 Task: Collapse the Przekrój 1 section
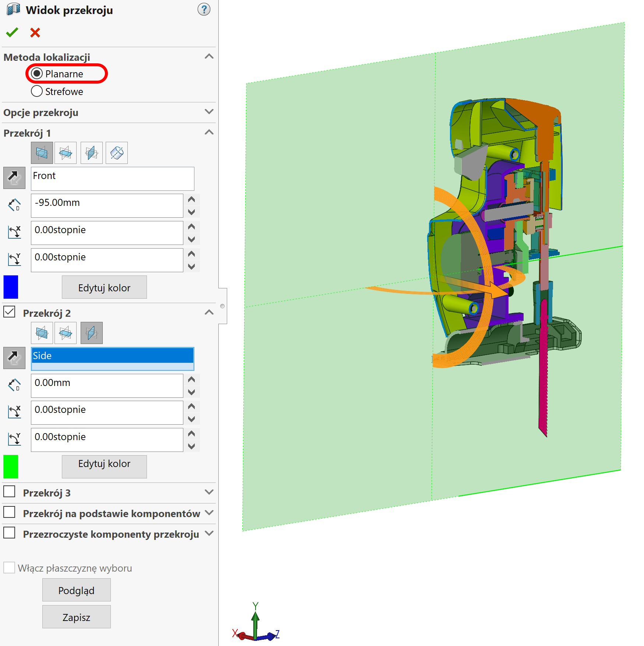[x=209, y=132]
